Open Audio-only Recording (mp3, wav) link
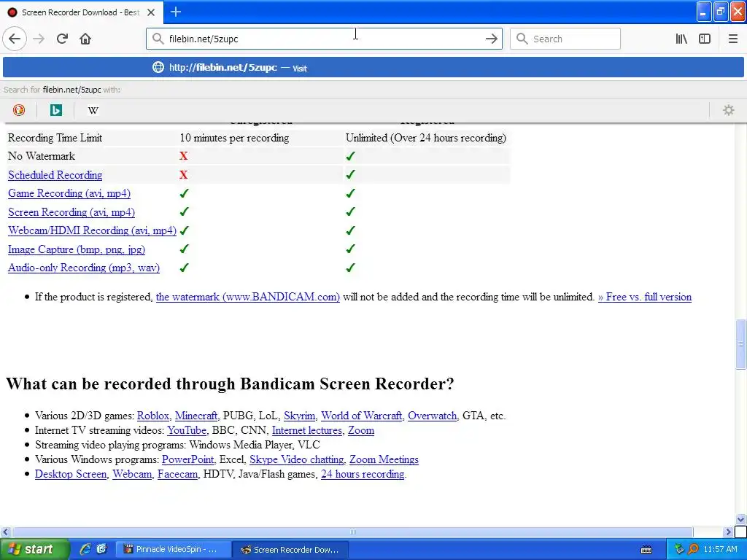747x560 pixels. pyautogui.click(x=84, y=268)
